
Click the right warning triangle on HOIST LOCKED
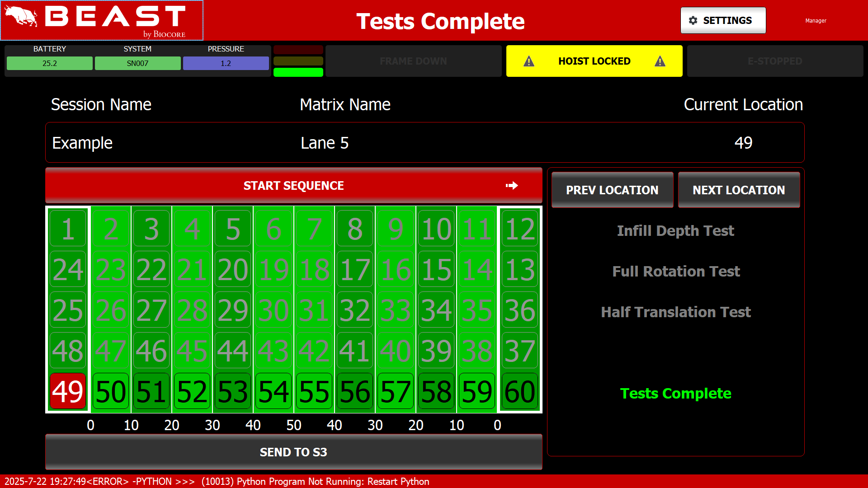coord(660,61)
